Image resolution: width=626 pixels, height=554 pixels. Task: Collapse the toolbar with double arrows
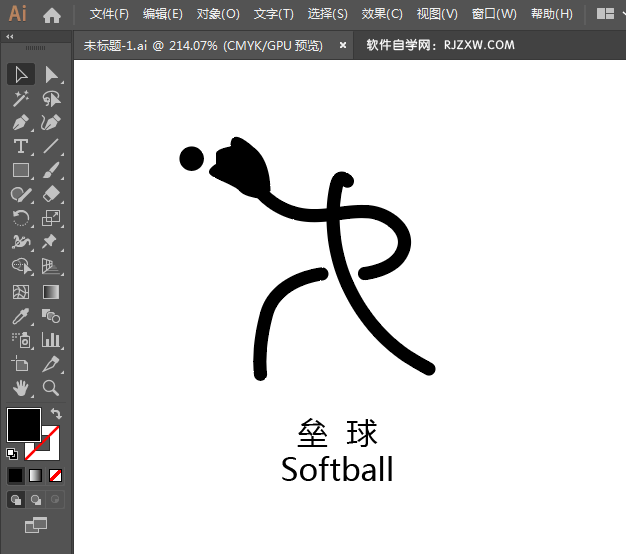[10, 37]
